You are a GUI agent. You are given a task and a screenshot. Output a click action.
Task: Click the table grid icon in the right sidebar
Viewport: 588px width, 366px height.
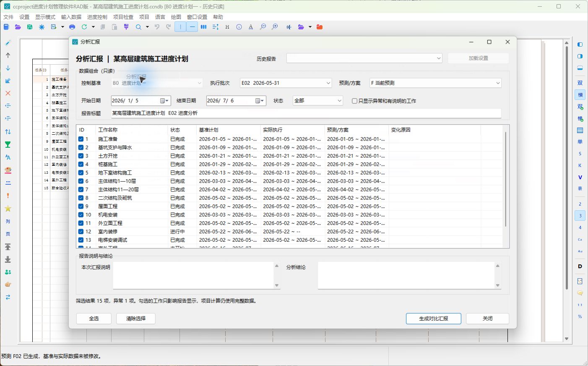tap(580, 131)
